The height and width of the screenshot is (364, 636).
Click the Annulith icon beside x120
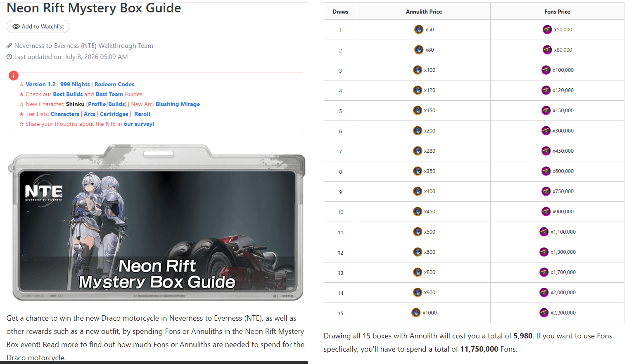tap(418, 90)
